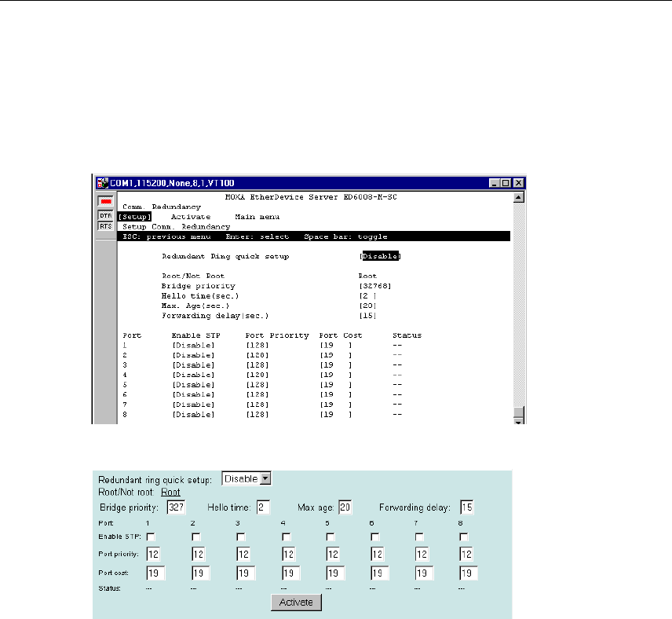The image size is (672, 619).
Task: Select the [Setup] menu item
Action: (x=134, y=217)
